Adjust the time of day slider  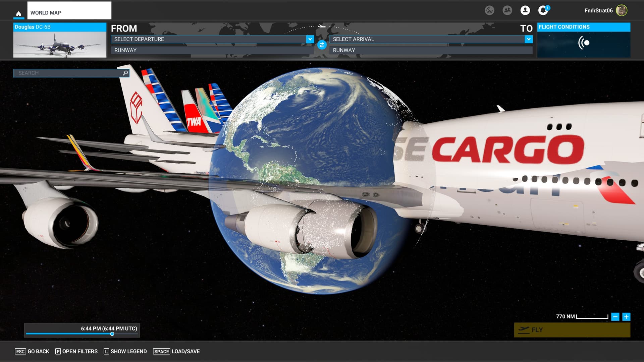[x=112, y=334]
